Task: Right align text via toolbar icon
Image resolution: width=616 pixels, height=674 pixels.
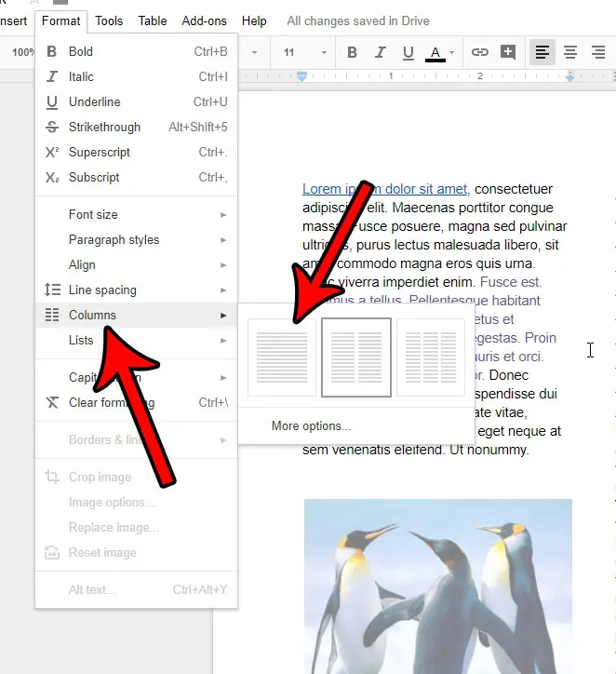Action: pos(597,52)
